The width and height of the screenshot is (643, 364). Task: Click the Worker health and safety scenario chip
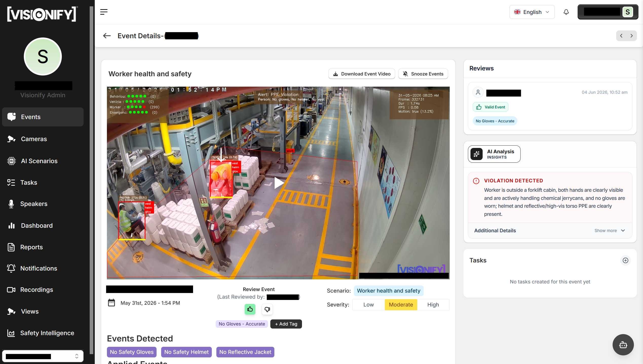pos(389,291)
